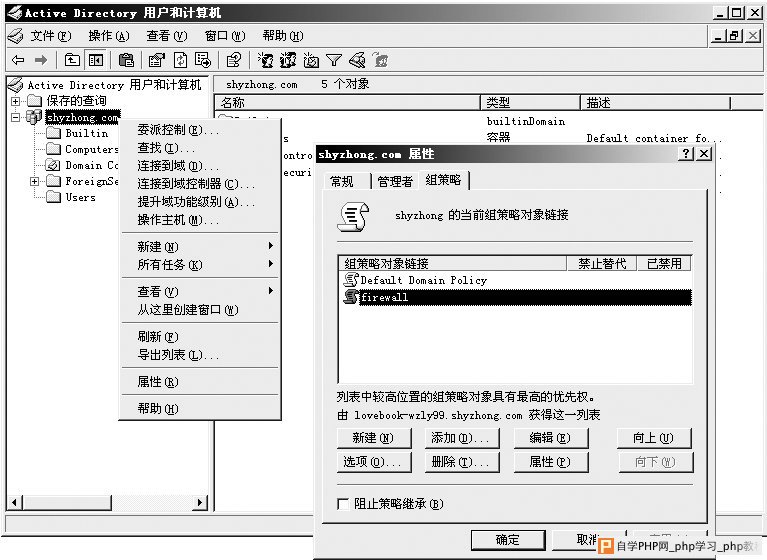The width and height of the screenshot is (767, 560).
Task: Open the 窗口(W) menu in menu bar
Action: pyautogui.click(x=225, y=36)
